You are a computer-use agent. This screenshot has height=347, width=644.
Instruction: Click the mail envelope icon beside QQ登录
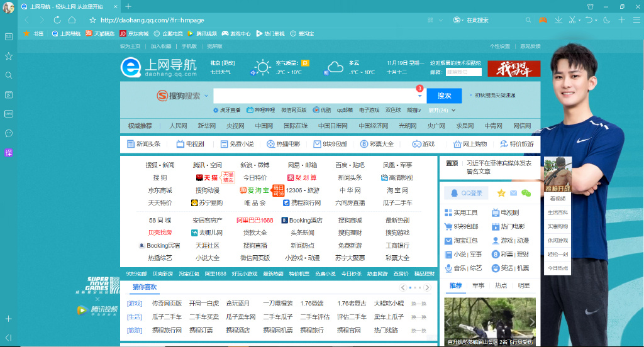click(x=513, y=193)
